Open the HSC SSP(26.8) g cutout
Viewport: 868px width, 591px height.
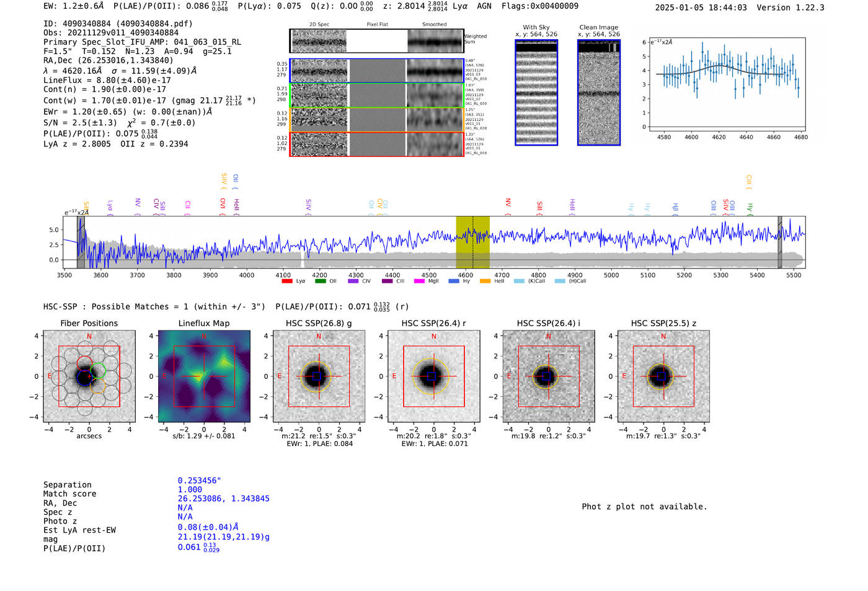(x=319, y=376)
